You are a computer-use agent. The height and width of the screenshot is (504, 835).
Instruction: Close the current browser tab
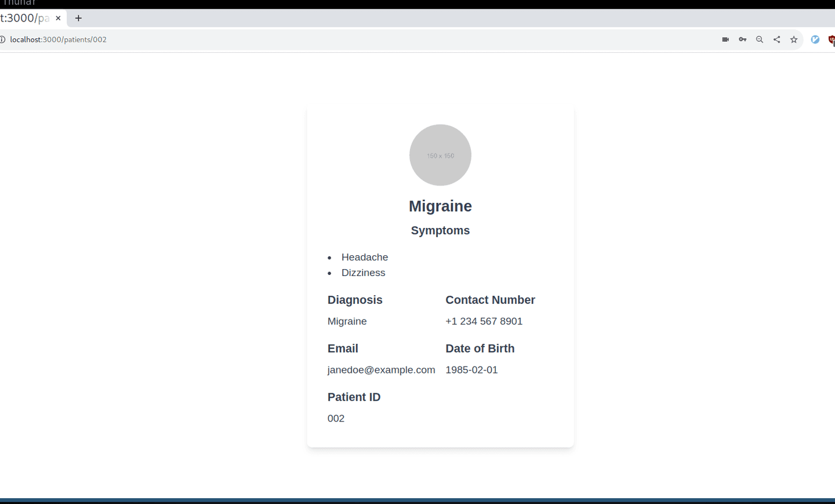tap(58, 18)
